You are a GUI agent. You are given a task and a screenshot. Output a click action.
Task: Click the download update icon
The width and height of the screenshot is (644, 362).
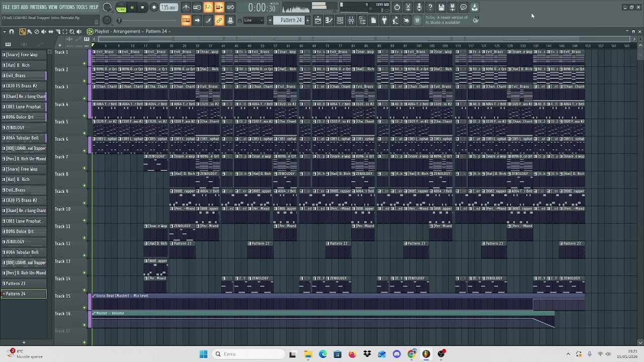(x=474, y=7)
